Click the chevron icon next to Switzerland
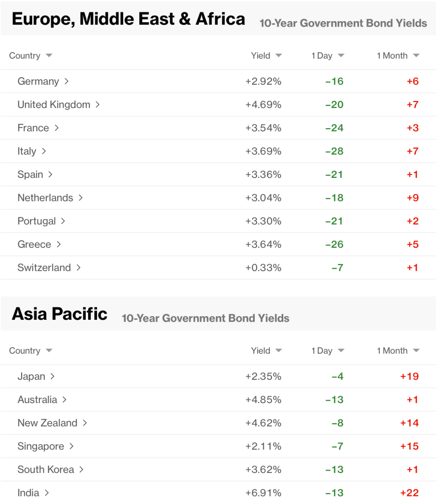The image size is (436, 504). pos(78,268)
